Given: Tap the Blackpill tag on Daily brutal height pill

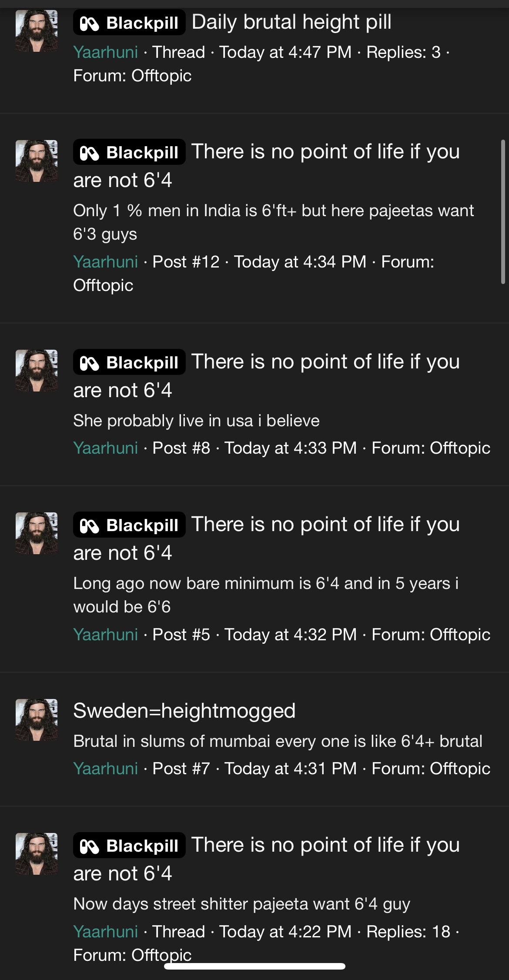Looking at the screenshot, I should (129, 23).
